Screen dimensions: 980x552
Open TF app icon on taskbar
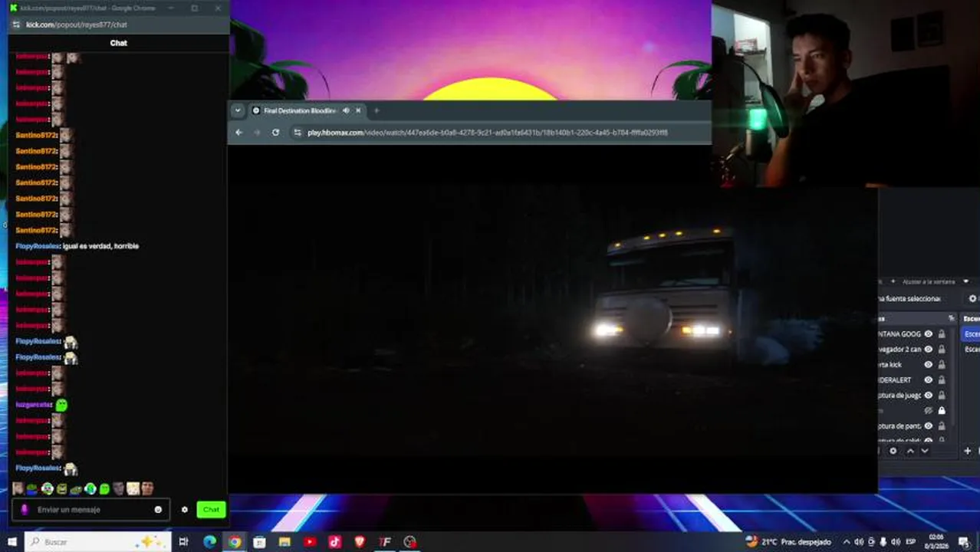(385, 542)
